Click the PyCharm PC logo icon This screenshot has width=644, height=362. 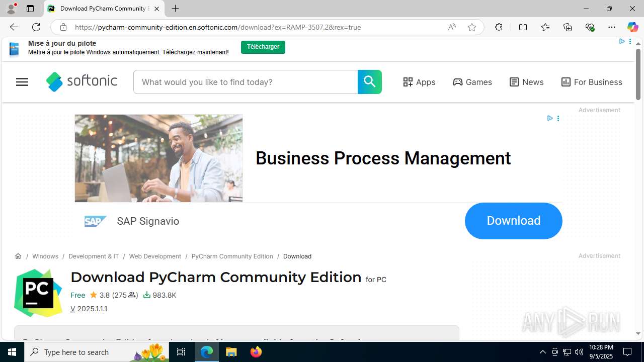[38, 293]
